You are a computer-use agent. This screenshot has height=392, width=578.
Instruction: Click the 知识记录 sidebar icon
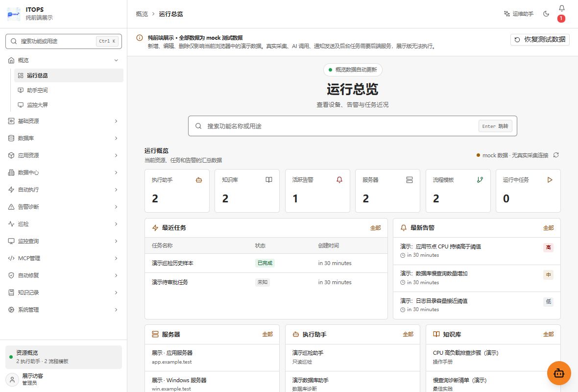[11, 293]
